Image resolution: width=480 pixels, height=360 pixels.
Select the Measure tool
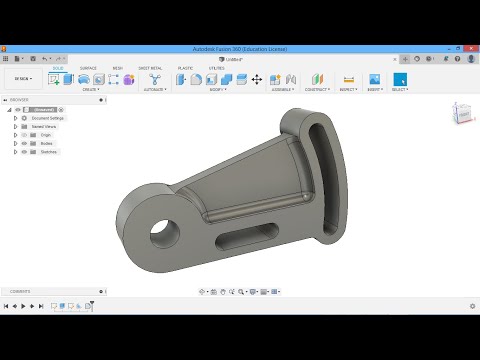click(x=349, y=79)
